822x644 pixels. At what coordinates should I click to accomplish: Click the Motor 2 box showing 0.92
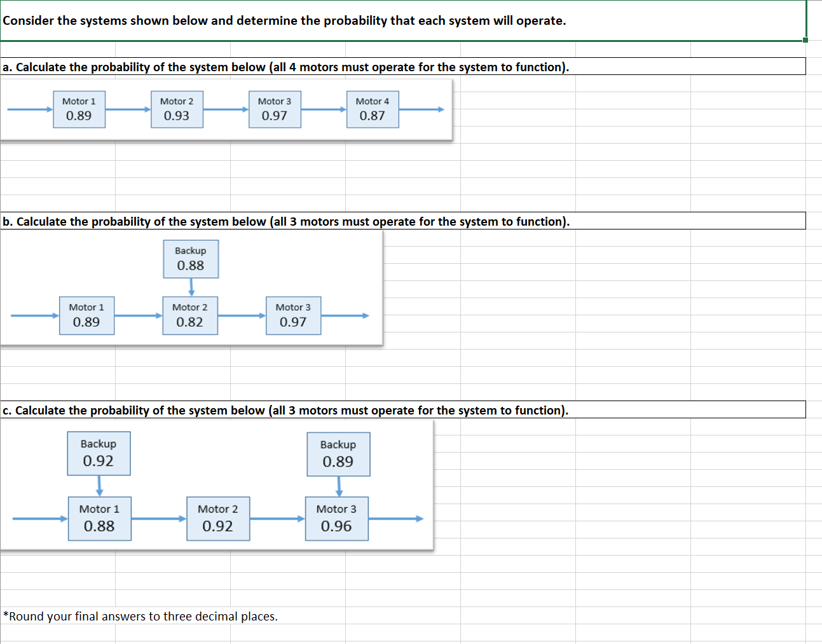218,518
